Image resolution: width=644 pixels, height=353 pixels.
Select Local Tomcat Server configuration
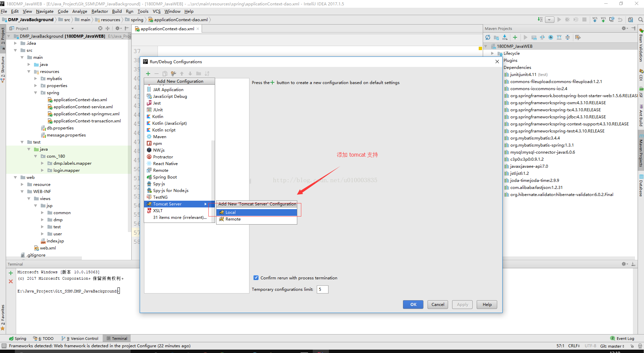point(257,212)
